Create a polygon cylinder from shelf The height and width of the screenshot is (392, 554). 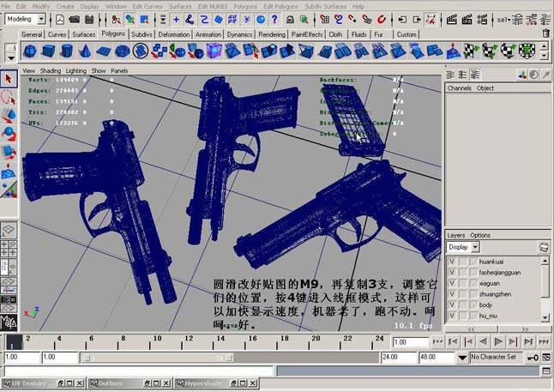click(66, 51)
